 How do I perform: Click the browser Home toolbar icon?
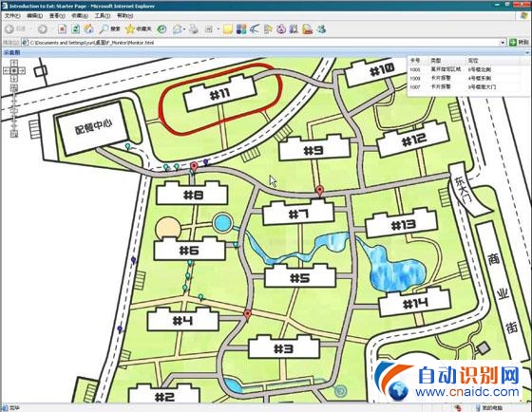coord(89,29)
